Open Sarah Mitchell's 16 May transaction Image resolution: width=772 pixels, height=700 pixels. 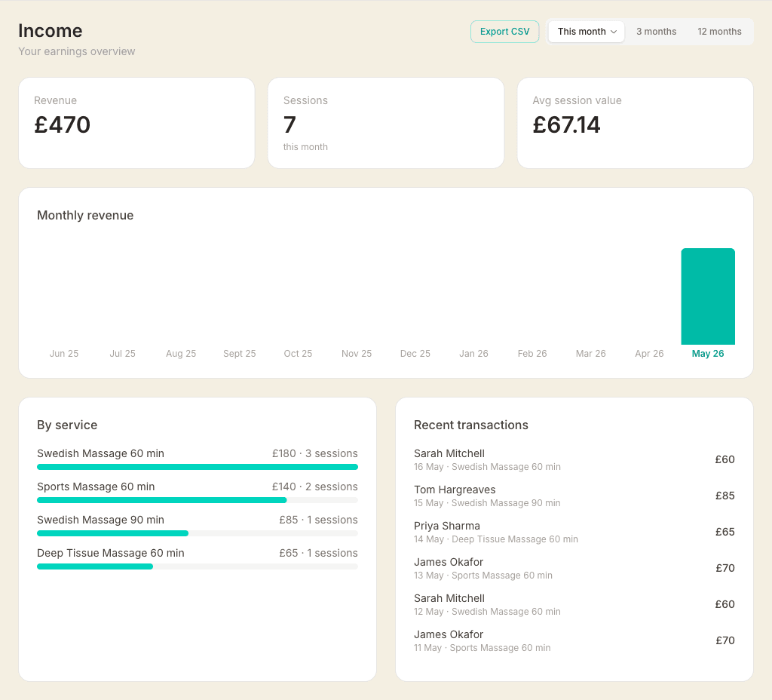click(x=574, y=459)
